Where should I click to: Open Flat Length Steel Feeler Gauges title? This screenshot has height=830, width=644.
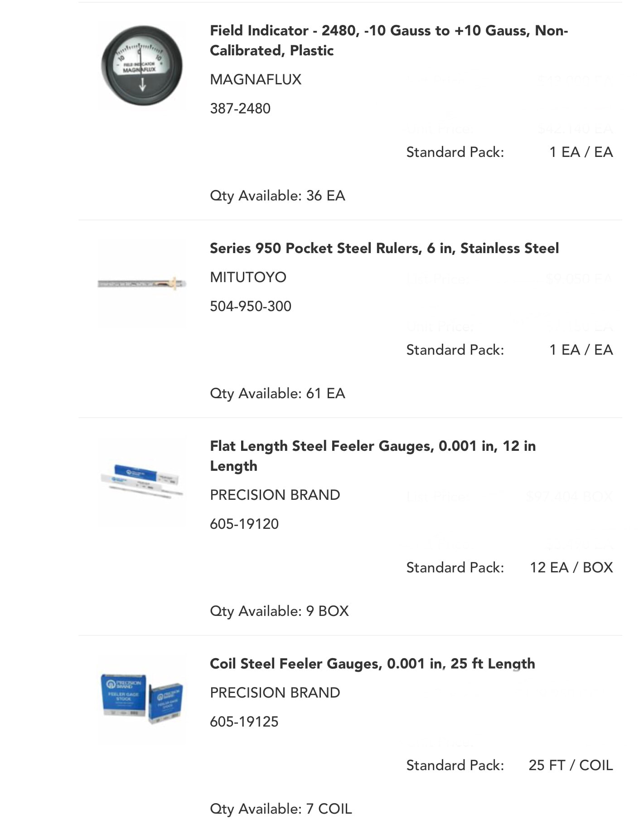pos(373,455)
